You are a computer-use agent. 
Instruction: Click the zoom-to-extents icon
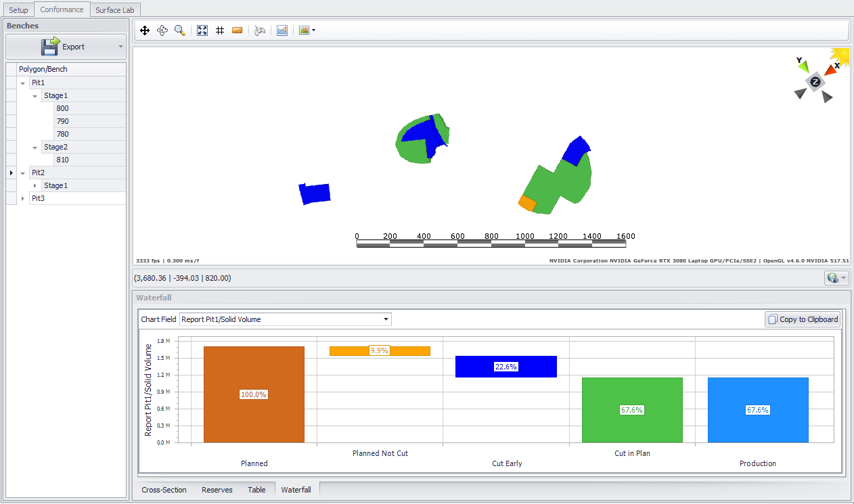pyautogui.click(x=202, y=30)
